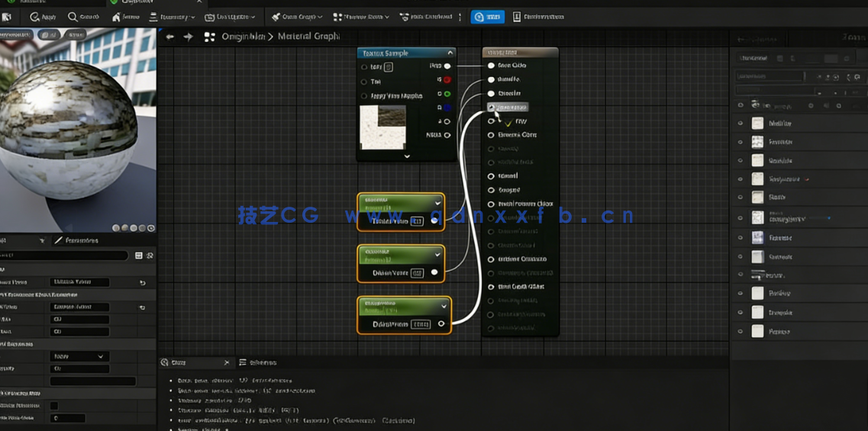Select the bluish thumbnail in the right panel list
This screenshot has width=868, height=431.
pos(757,238)
